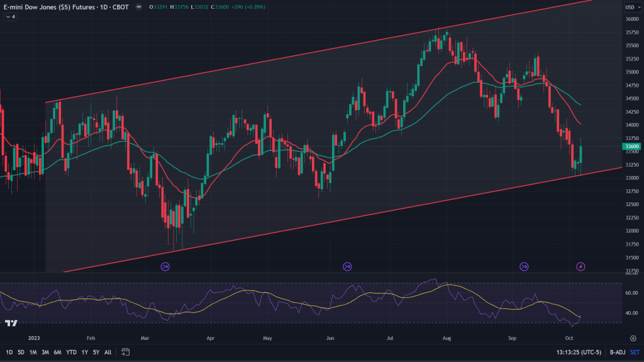Viewport: 644px width, 362px height.
Task: Toggle the SET settlement price option
Action: (635, 352)
